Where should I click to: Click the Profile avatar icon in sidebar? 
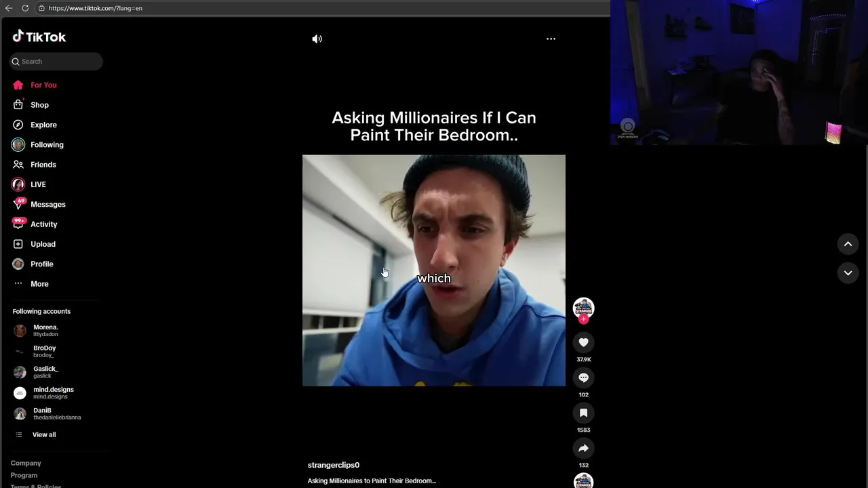tap(18, 264)
